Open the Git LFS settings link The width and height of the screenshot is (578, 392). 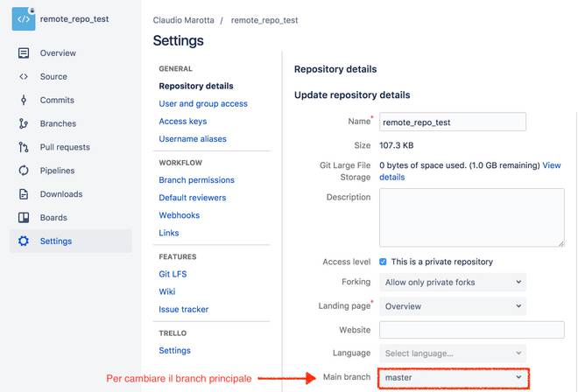(x=173, y=274)
